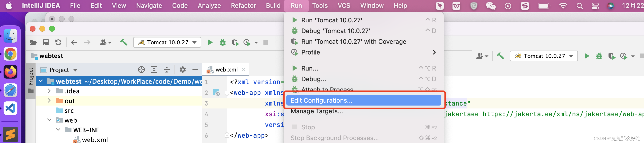Click the Debug bug icon in right toolbar
Viewport: 644px width, 143px height.
point(599,56)
